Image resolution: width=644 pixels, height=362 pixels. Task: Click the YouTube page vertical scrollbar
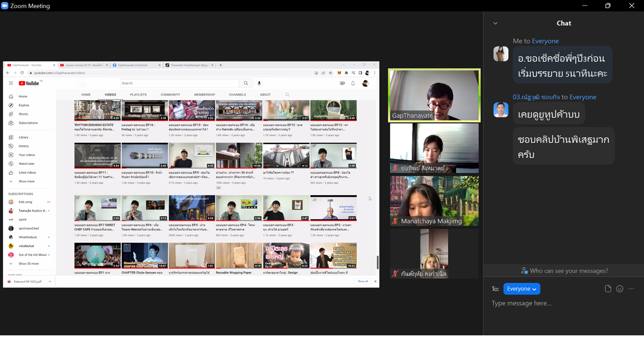[x=377, y=262]
